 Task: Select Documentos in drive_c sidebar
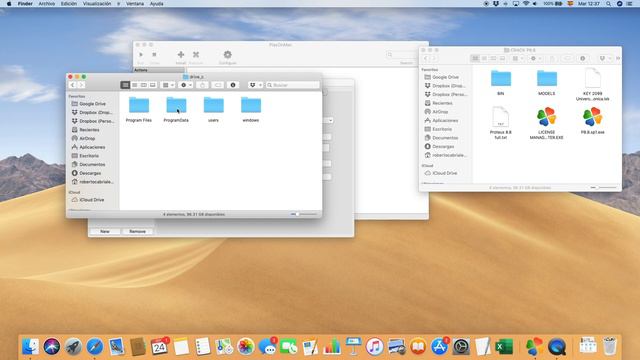[92, 164]
